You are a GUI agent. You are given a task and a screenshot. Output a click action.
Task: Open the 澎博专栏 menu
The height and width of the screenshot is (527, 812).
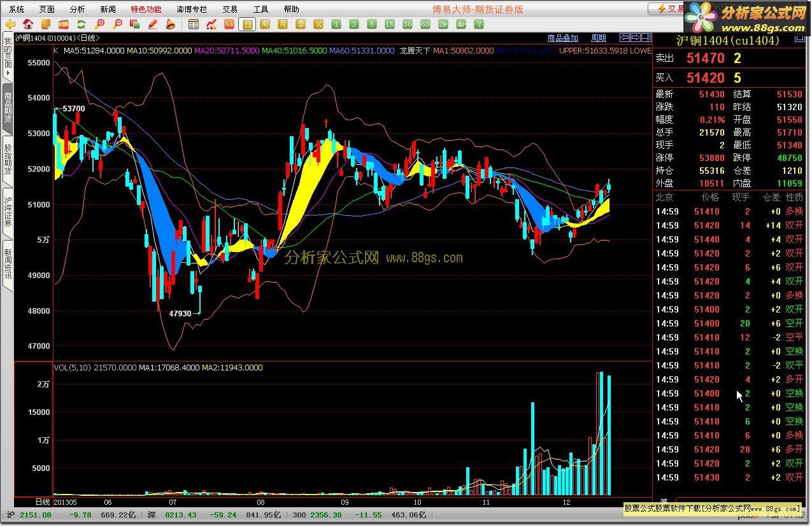point(192,9)
